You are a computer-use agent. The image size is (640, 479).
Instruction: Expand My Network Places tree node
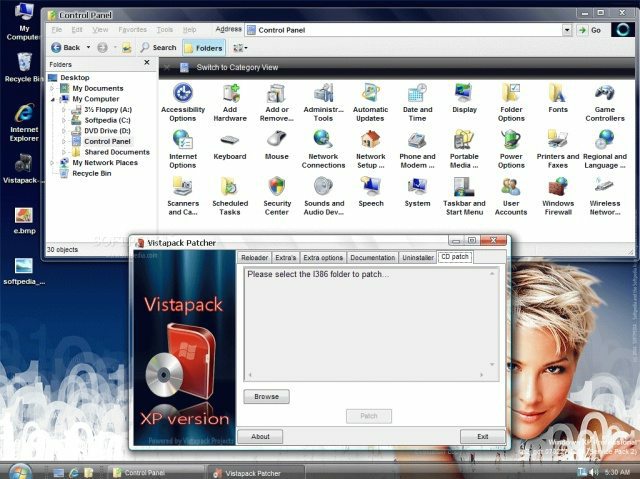coord(52,162)
